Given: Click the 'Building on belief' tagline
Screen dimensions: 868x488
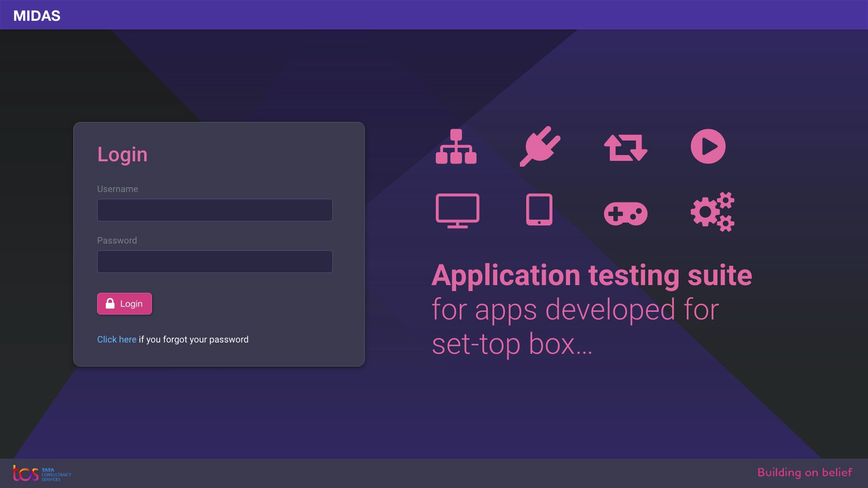Looking at the screenshot, I should [804, 473].
